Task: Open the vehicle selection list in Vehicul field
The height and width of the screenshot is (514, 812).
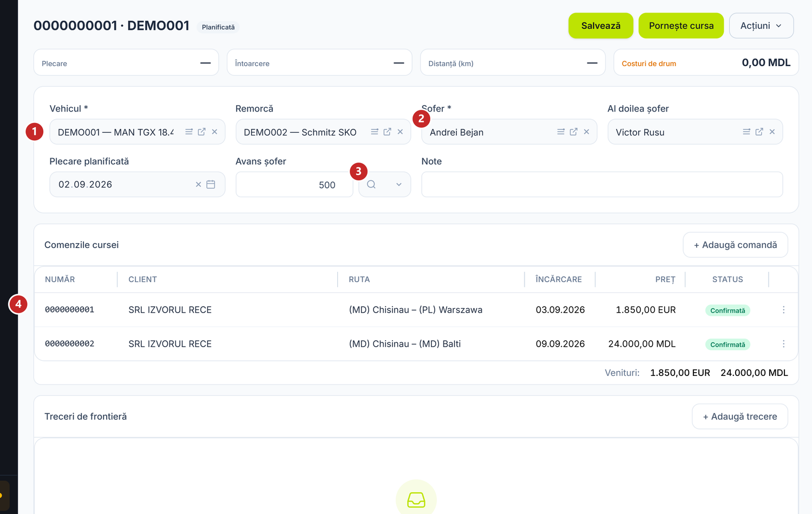Action: coord(189,132)
